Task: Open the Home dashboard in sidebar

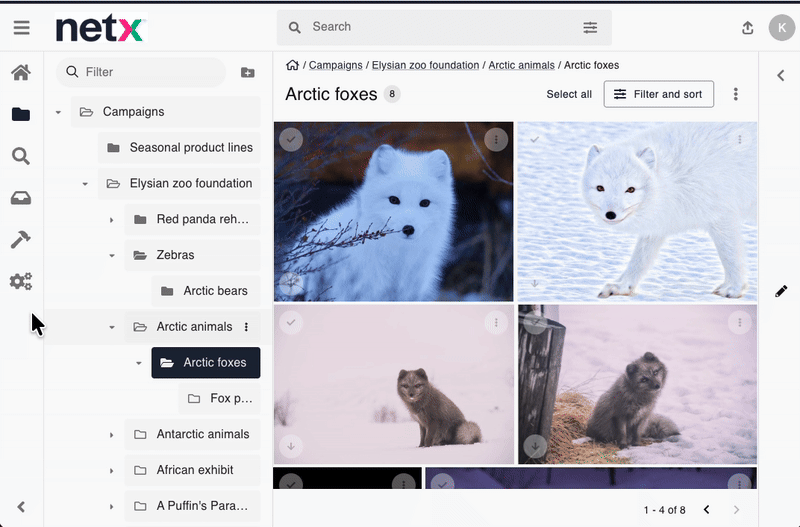Action: click(21, 72)
